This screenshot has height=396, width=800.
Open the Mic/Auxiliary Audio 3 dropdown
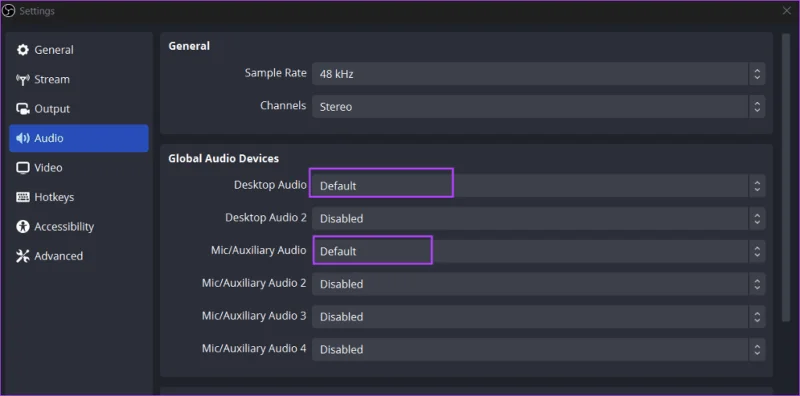(x=538, y=316)
